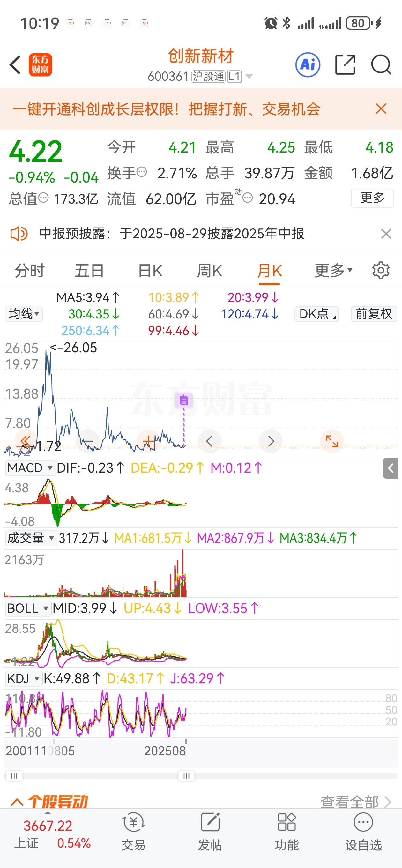The width and height of the screenshot is (402, 868).
Task: Open the Ai assistant icon
Action: 308,65
